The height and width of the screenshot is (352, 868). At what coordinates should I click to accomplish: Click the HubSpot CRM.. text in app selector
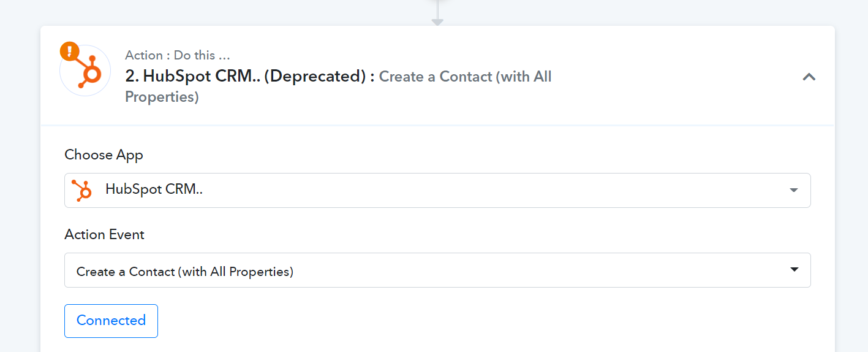click(154, 189)
